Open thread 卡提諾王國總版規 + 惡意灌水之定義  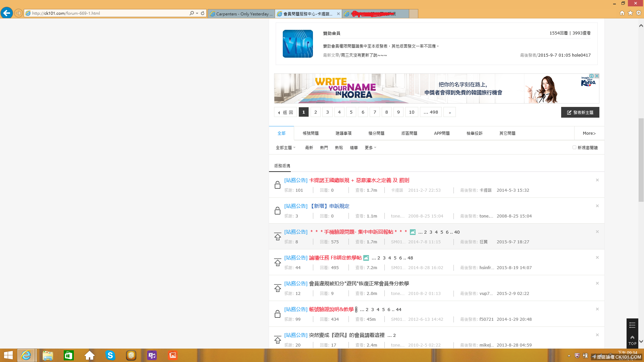point(359,180)
